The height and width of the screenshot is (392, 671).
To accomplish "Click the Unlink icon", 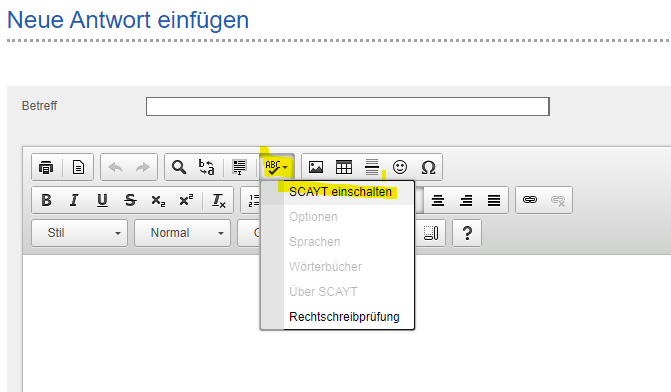I will pyautogui.click(x=558, y=200).
